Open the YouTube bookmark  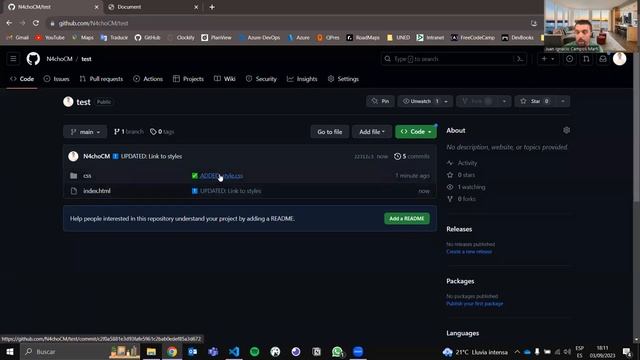pos(50,38)
